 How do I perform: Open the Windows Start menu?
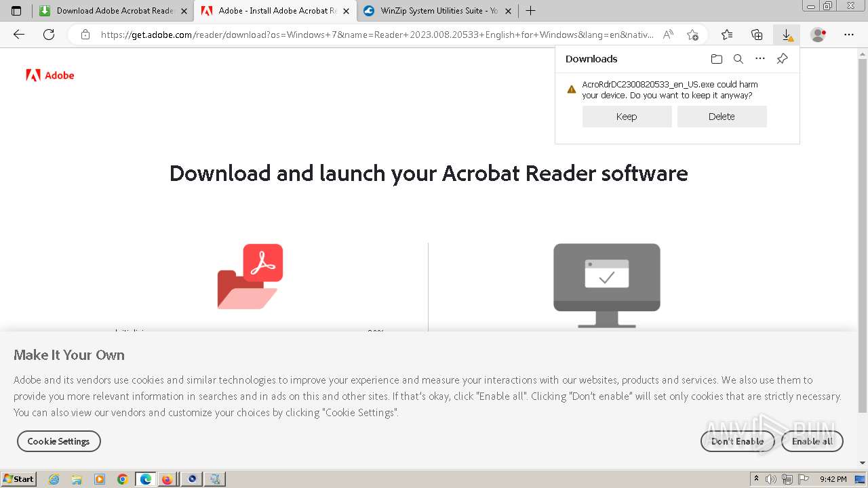point(18,479)
